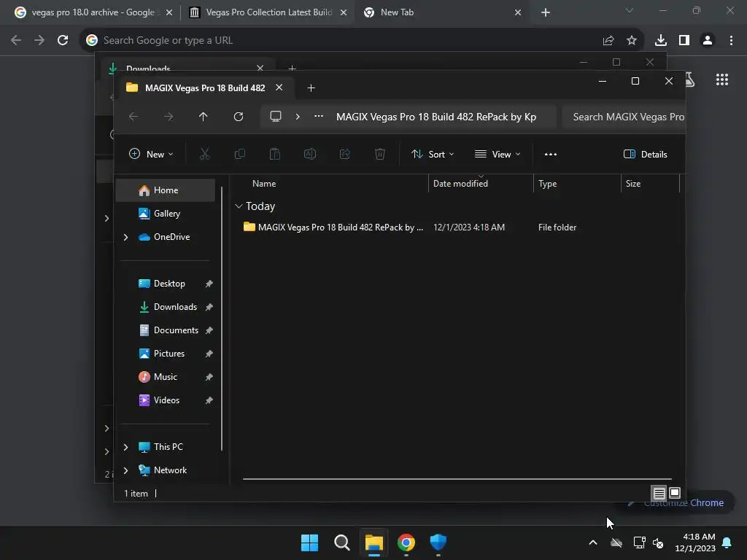Screen dimensions: 747x560
Task: Click the Rename icon in Explorer toolbar
Action: click(x=309, y=154)
